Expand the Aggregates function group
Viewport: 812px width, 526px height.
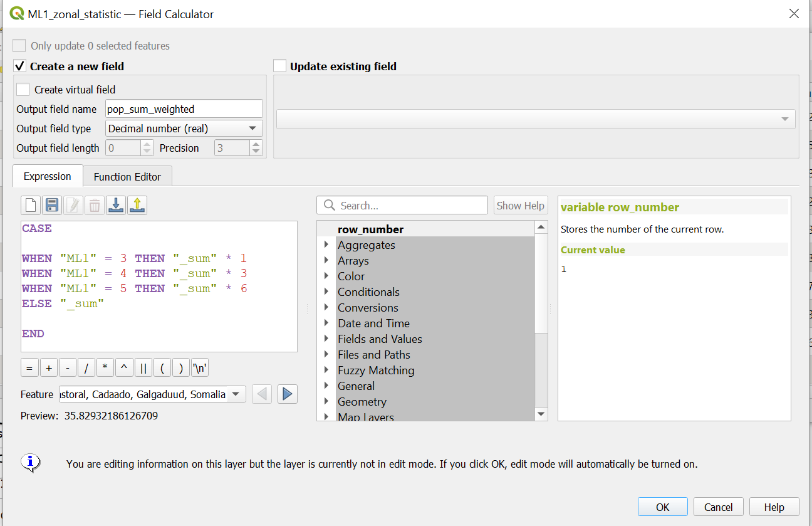[326, 245]
